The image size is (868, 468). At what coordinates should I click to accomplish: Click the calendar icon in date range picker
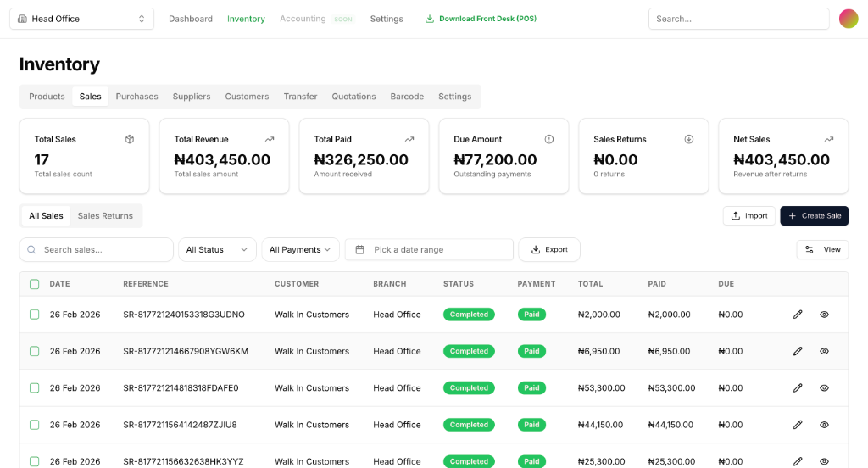359,250
